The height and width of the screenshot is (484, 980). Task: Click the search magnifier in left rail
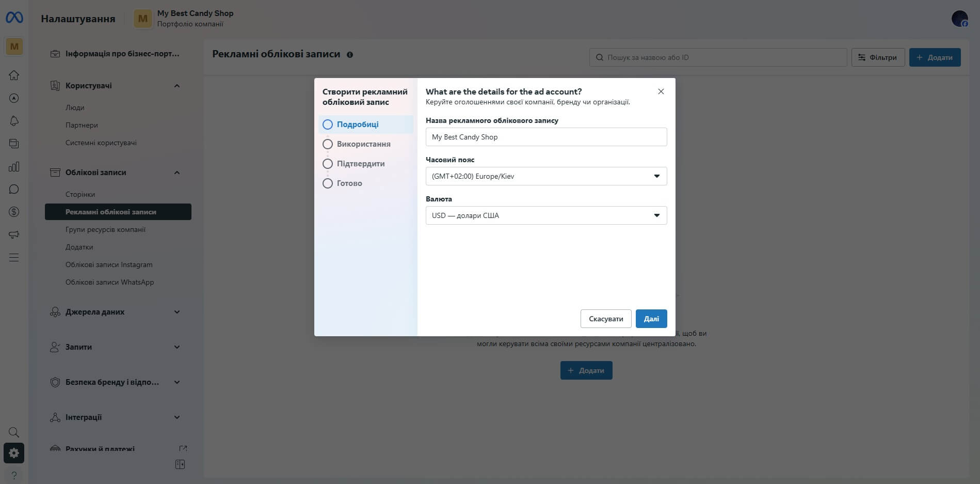click(14, 432)
